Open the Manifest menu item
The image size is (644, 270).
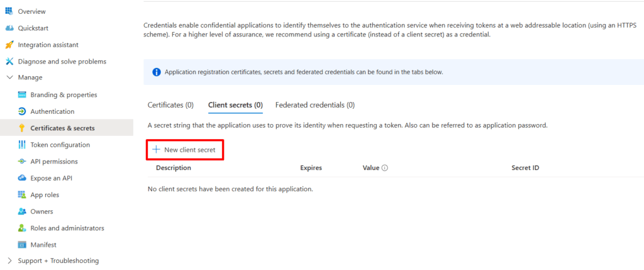coord(44,245)
